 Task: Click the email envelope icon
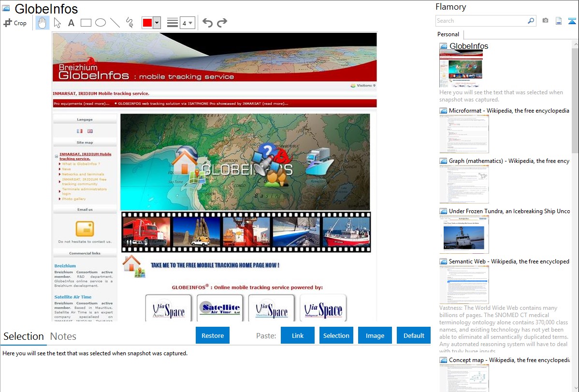(85, 229)
